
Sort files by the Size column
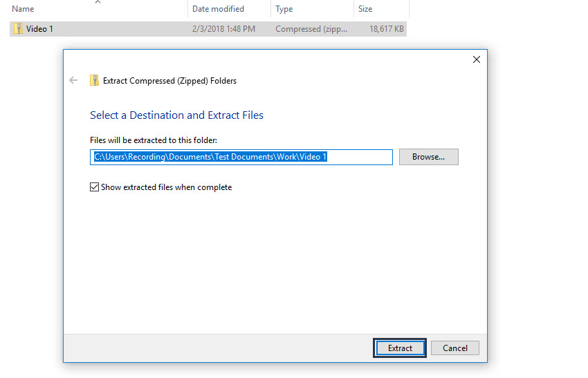point(365,8)
